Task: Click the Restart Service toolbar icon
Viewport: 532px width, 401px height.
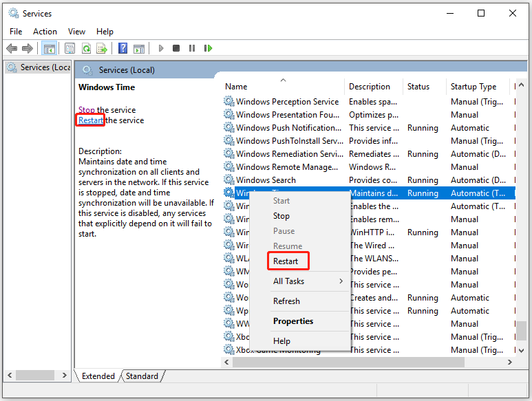Action: [208, 48]
